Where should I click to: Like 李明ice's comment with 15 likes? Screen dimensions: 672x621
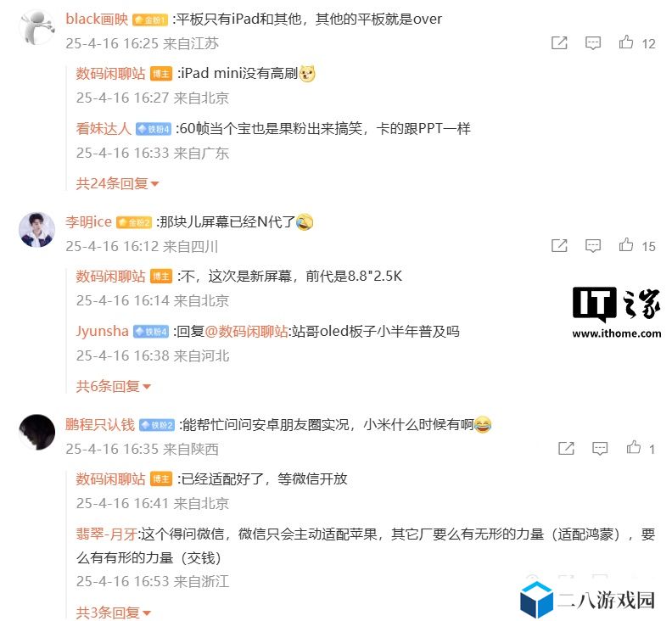tap(626, 244)
